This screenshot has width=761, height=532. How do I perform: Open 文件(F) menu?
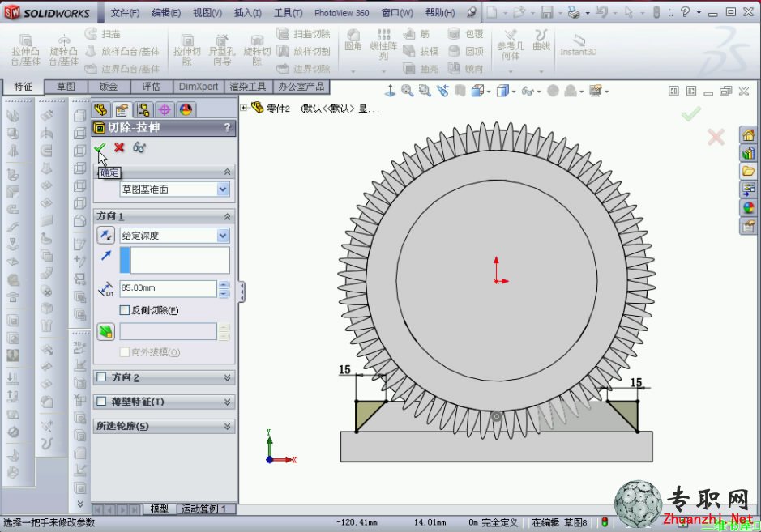(x=125, y=13)
